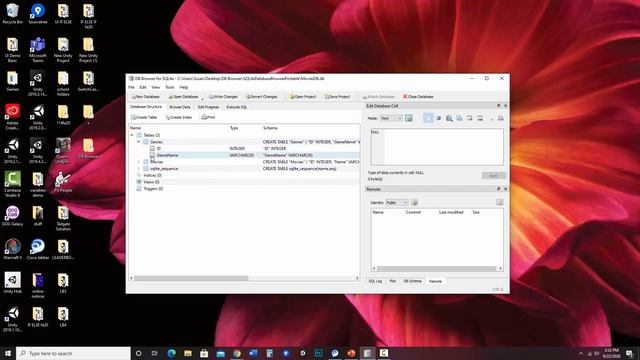The height and width of the screenshot is (360, 640).
Task: Click Revert Changes in the toolbar
Action: click(262, 97)
